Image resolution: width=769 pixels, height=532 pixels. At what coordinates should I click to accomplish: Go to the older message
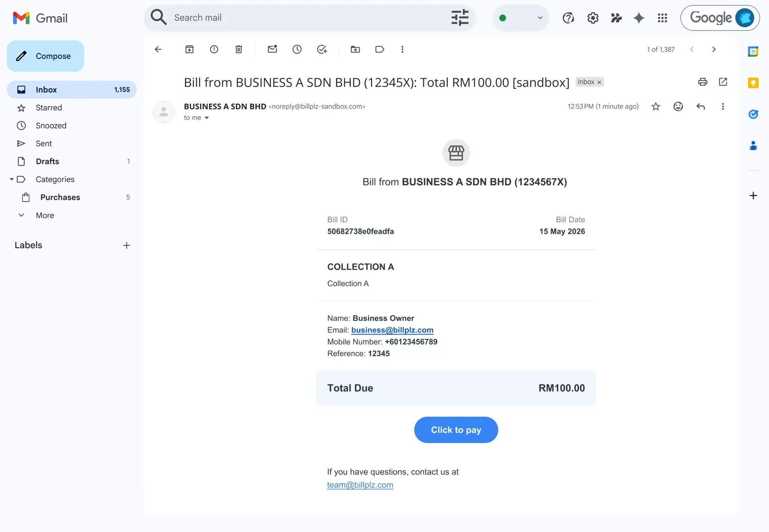(x=714, y=49)
